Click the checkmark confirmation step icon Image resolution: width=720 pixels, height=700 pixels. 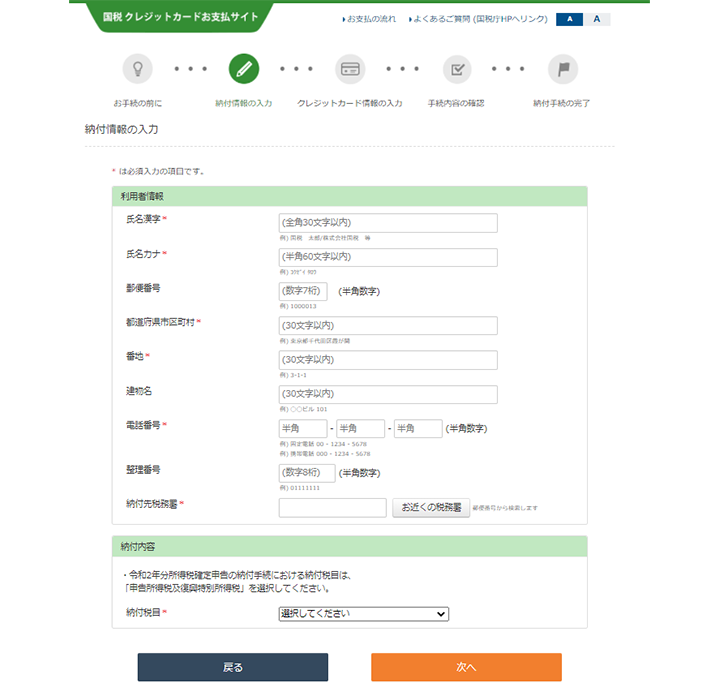[x=457, y=69]
